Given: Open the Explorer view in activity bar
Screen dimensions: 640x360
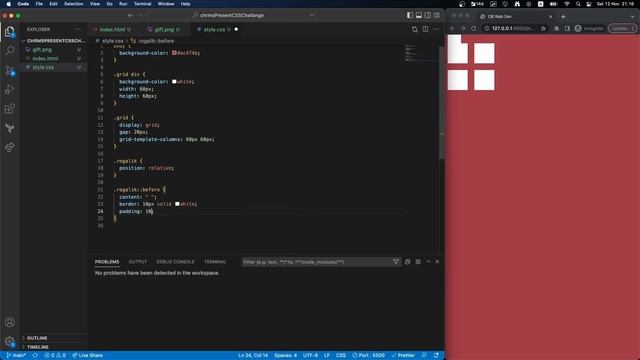Looking at the screenshot, I should click(x=10, y=32).
